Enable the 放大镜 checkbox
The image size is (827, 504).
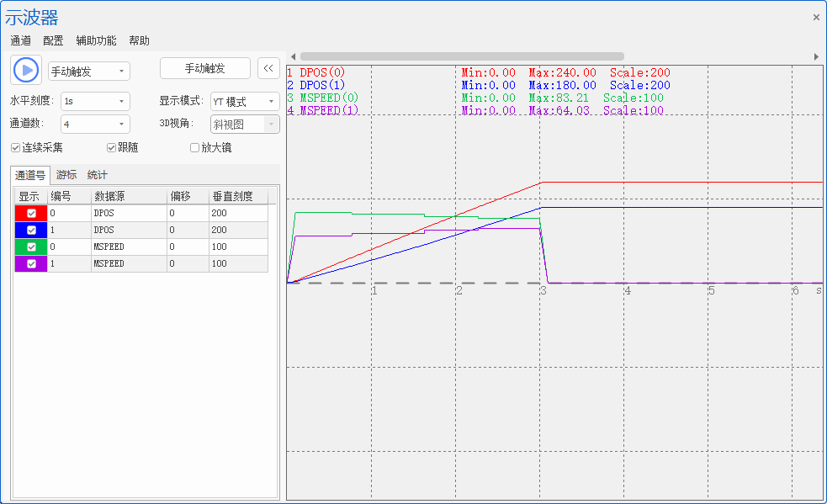point(194,148)
